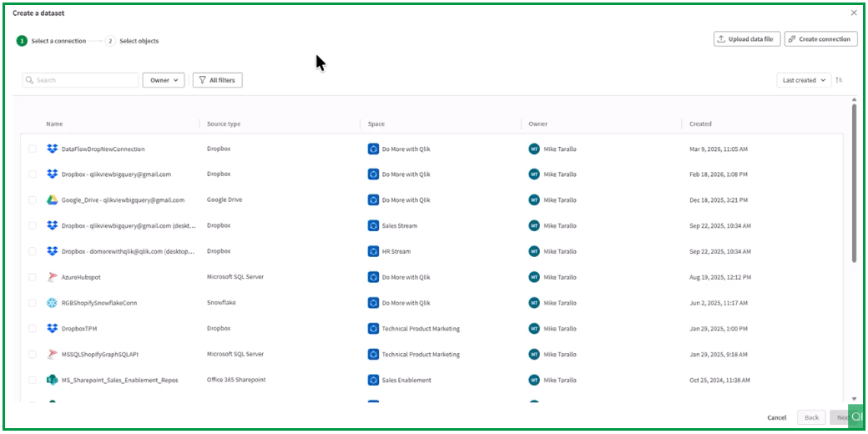Click the space icon next to HR Stream
The width and height of the screenshot is (868, 434).
coord(373,251)
